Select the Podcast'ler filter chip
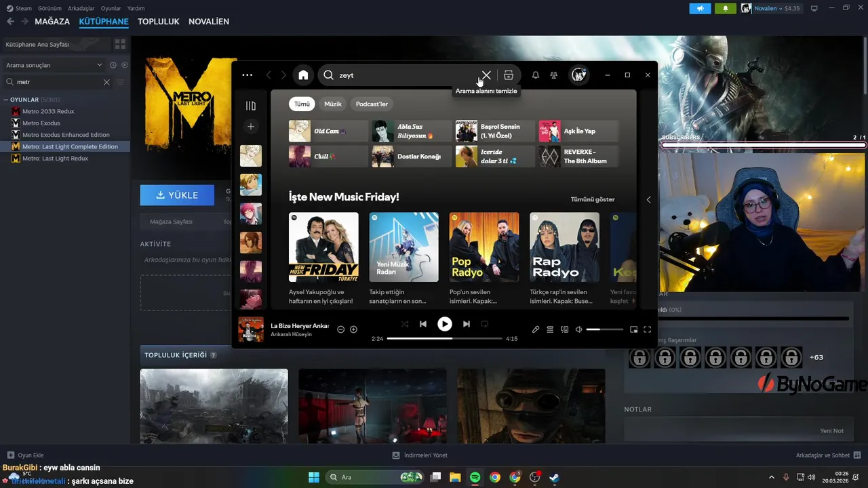Image resolution: width=868 pixels, height=488 pixels. coord(372,104)
